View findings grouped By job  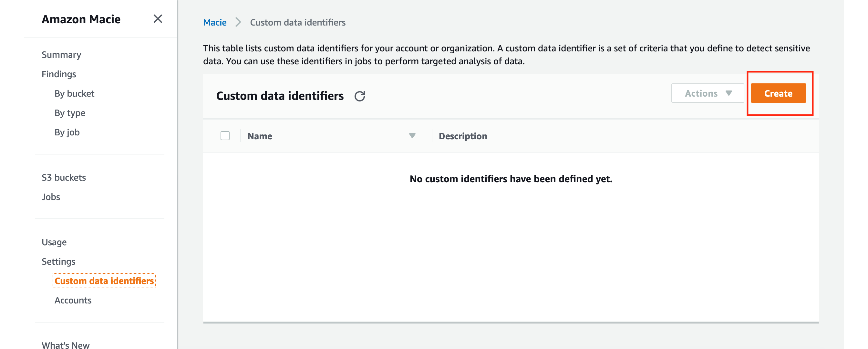[67, 132]
